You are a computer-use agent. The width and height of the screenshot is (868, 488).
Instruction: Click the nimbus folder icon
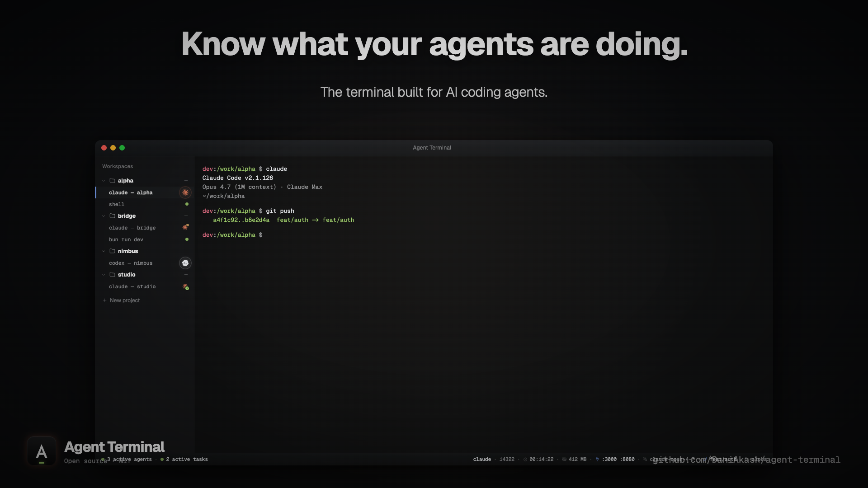[112, 251]
